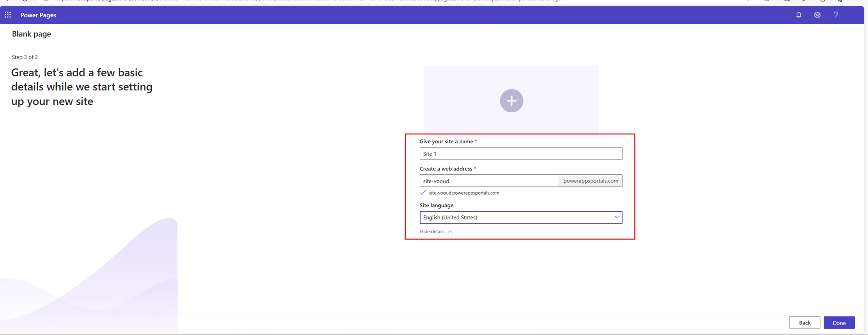This screenshot has width=868, height=335.
Task: Click the Step 3 of 3 indicator
Action: pyautogui.click(x=25, y=57)
